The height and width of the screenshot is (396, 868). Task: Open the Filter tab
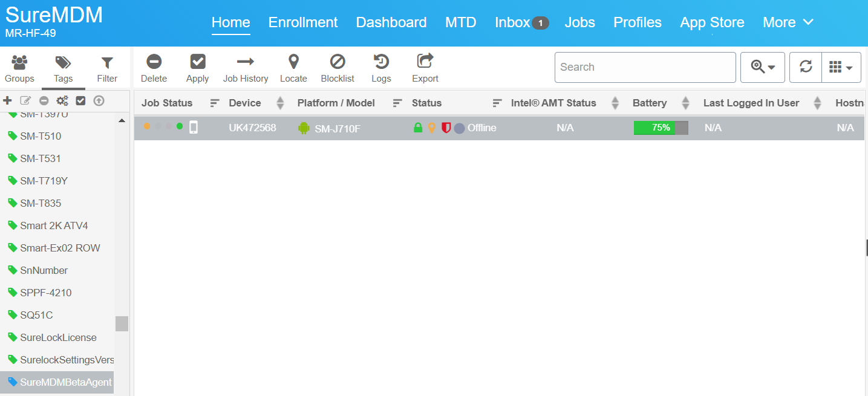(x=107, y=69)
